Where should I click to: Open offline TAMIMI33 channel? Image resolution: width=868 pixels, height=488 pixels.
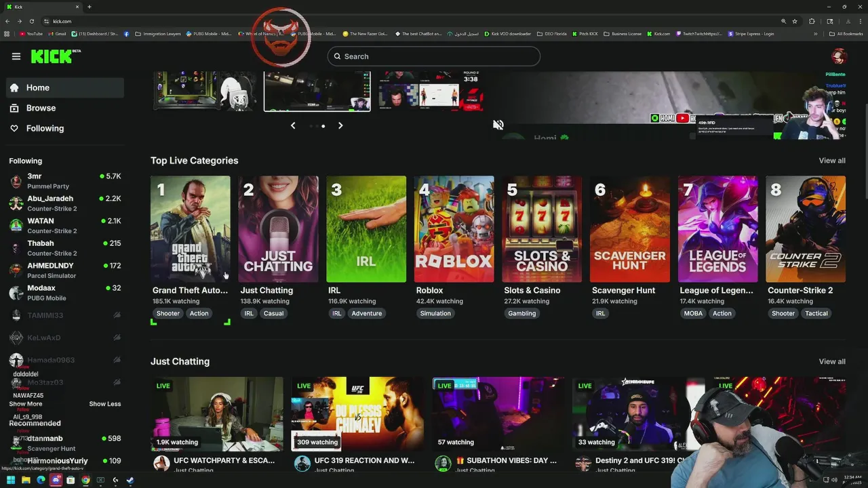tap(65, 315)
